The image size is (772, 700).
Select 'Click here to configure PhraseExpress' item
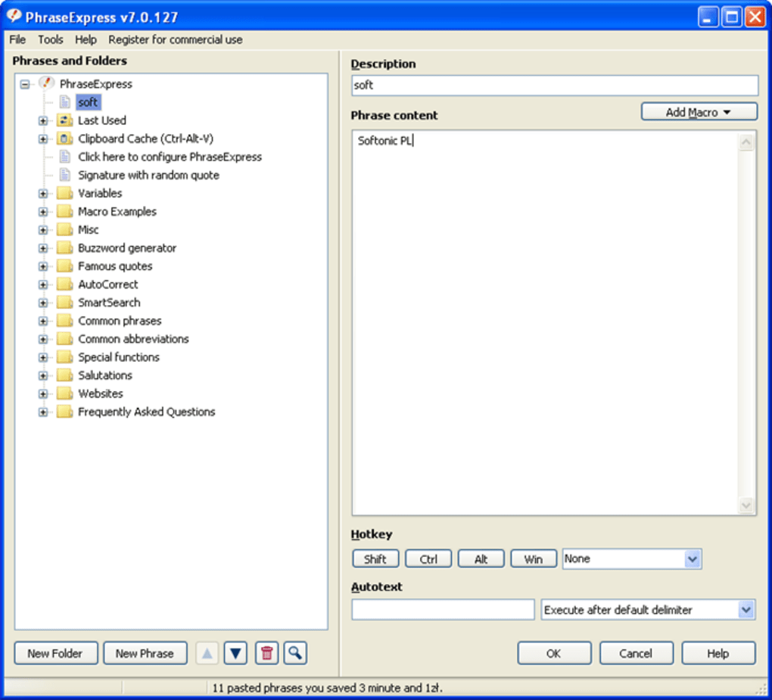point(170,157)
